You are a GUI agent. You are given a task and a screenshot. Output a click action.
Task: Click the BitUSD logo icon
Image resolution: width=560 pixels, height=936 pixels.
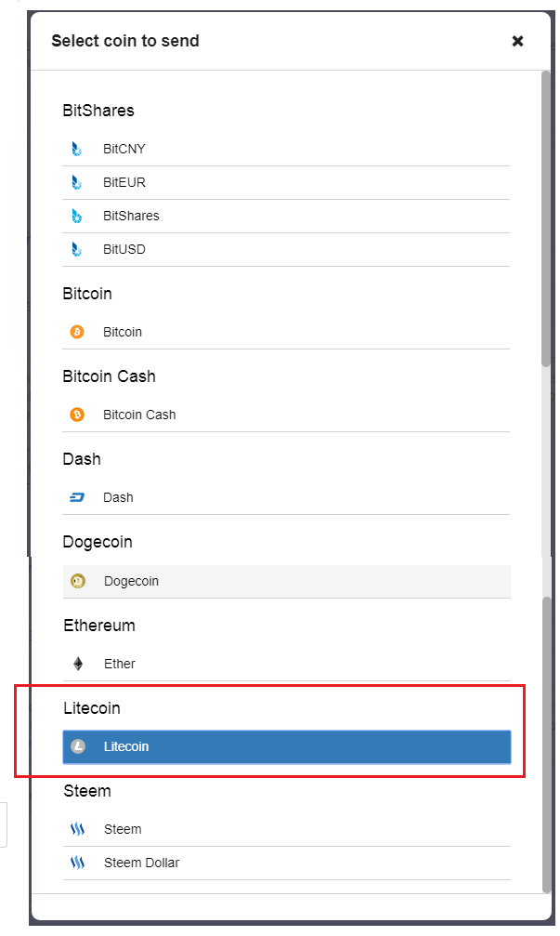click(77, 249)
